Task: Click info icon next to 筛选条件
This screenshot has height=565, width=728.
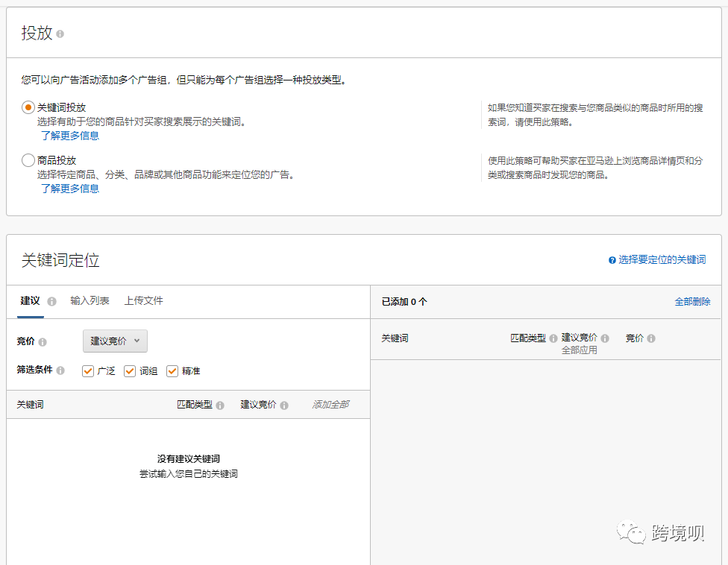Action: pyautogui.click(x=60, y=370)
